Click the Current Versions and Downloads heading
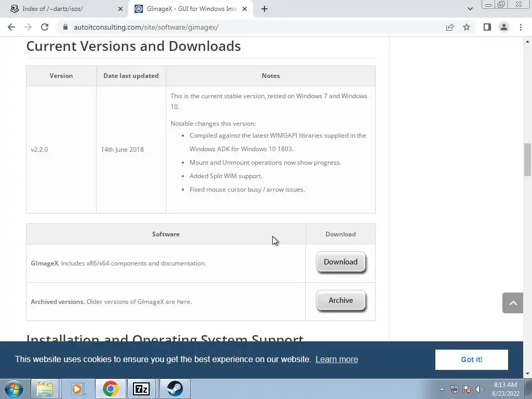Viewport: 532px width, 399px height. 134,46
